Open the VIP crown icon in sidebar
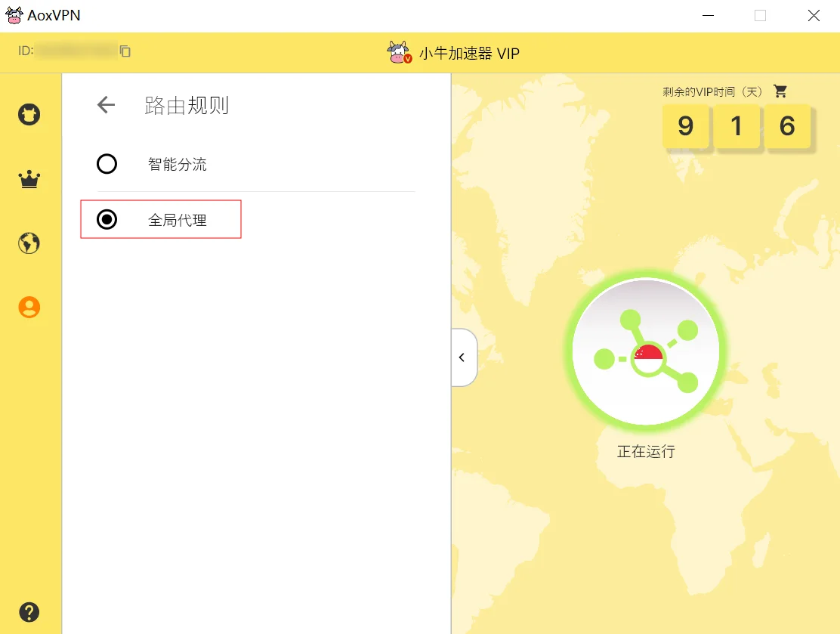Screen dimensions: 840x634 pyautogui.click(x=29, y=180)
